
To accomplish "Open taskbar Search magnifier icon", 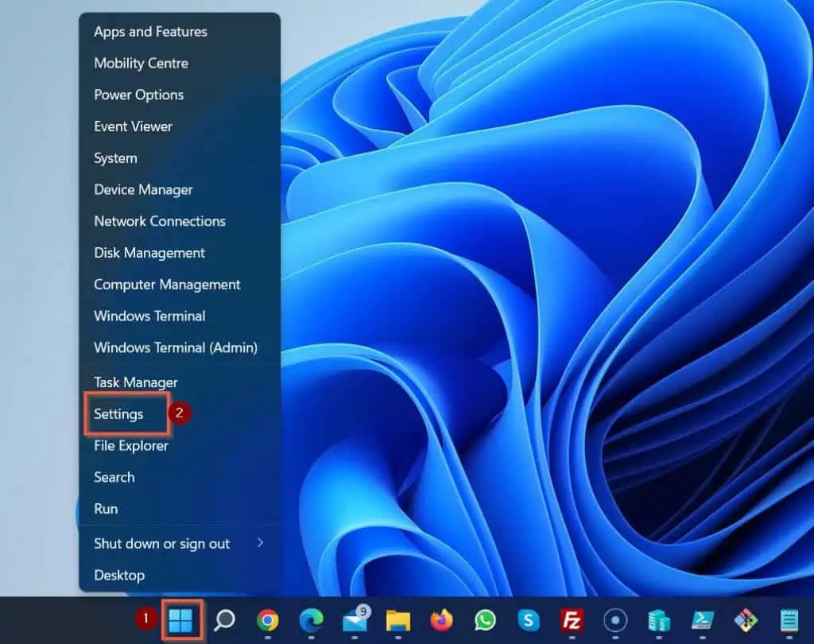I will tap(224, 619).
